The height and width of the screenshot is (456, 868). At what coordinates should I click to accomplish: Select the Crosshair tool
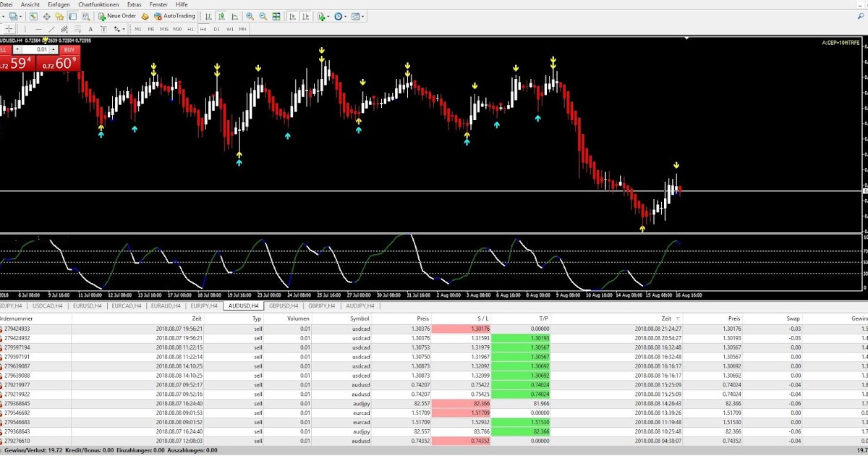[x=9, y=29]
